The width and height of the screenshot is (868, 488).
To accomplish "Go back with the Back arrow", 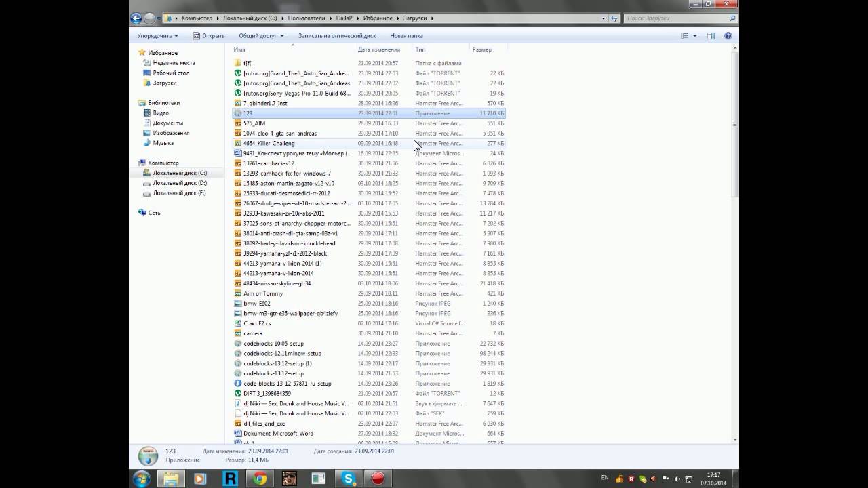I will pyautogui.click(x=136, y=18).
